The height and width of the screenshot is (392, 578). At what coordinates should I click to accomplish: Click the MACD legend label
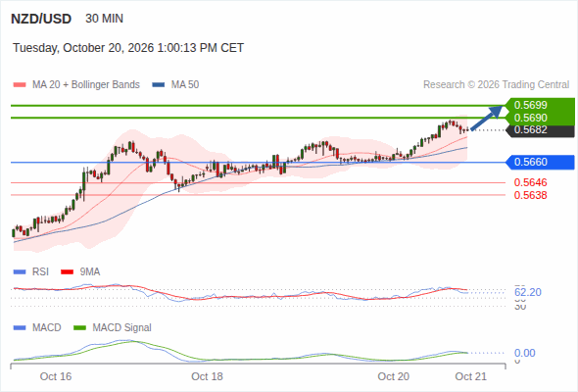pyautogui.click(x=47, y=328)
